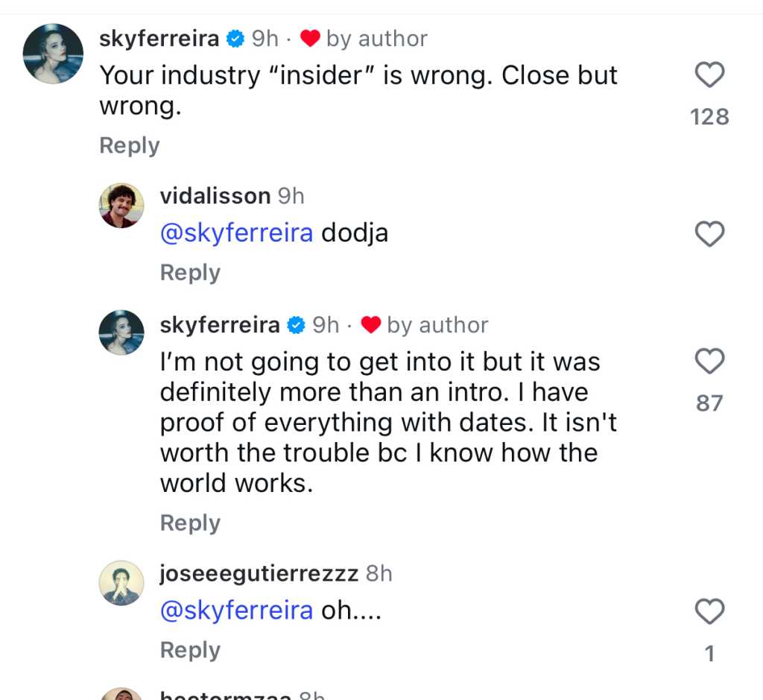Like skyferreira's "insider is wrong" comment

[x=709, y=75]
